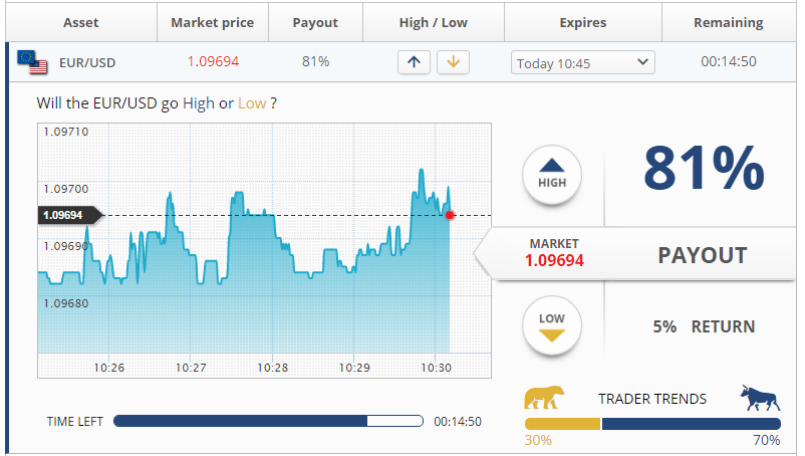This screenshot has width=805, height=456.
Task: Click the Expires column header
Action: pyautogui.click(x=583, y=23)
